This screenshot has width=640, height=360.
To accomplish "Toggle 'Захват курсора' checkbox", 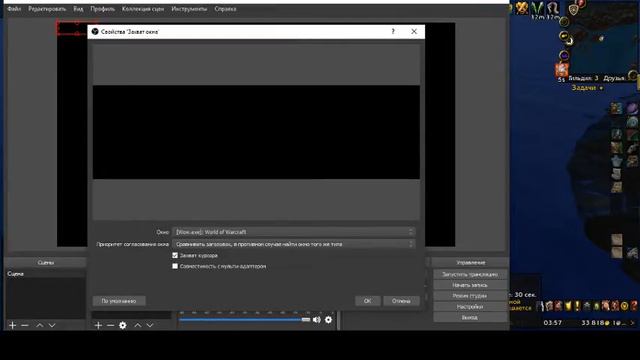I will [175, 256].
